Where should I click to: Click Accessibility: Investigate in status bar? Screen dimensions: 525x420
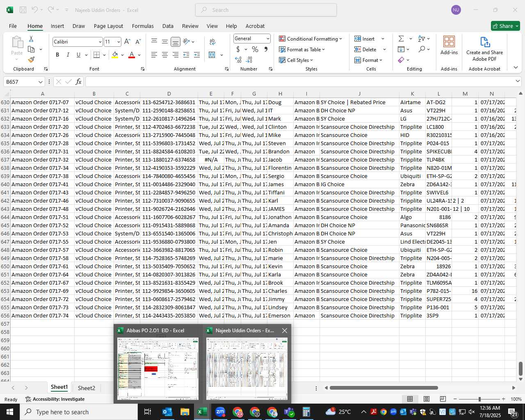pos(55,399)
